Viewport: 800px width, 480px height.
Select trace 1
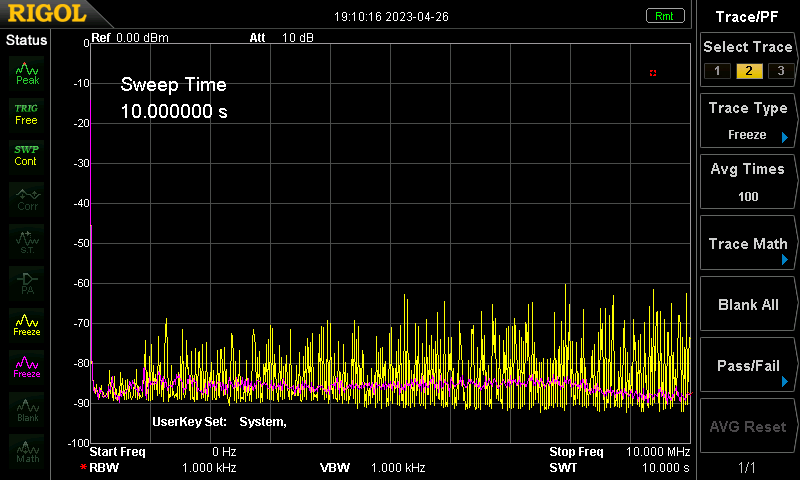tap(717, 71)
